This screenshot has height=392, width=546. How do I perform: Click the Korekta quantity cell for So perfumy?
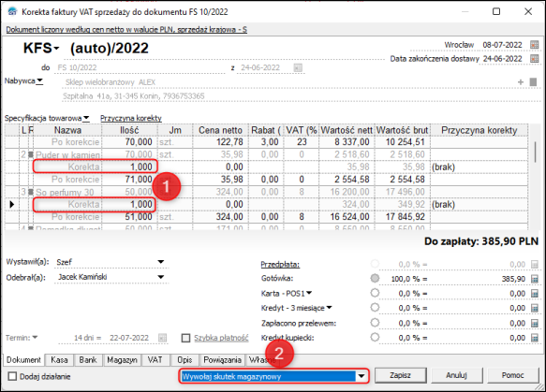tap(129, 204)
